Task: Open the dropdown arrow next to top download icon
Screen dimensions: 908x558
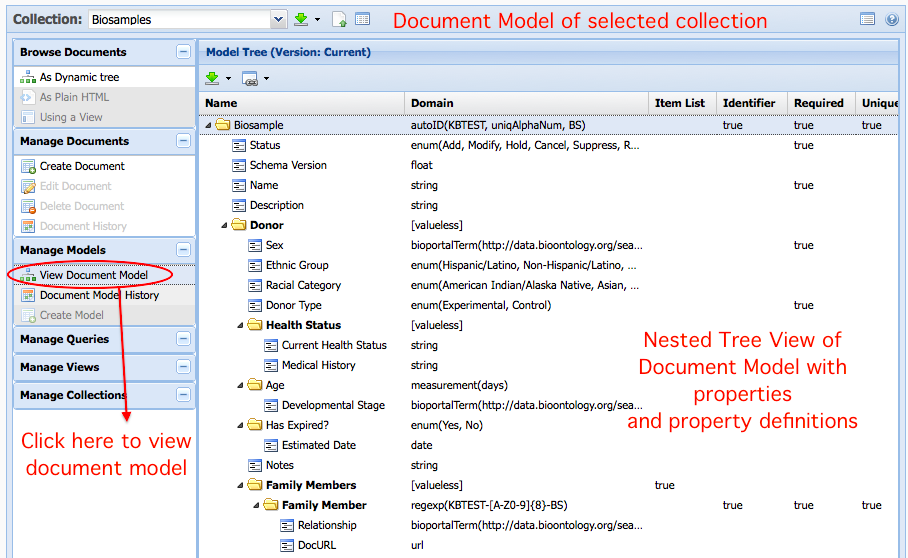Action: click(317, 20)
